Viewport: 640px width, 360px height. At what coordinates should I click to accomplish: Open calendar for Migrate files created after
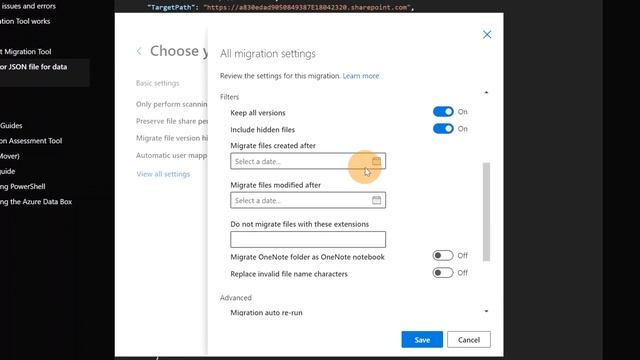click(x=376, y=161)
